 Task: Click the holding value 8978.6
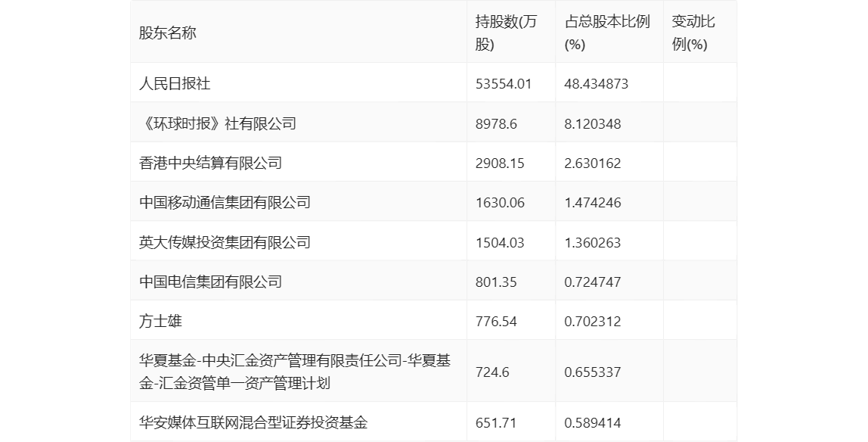pyautogui.click(x=496, y=123)
